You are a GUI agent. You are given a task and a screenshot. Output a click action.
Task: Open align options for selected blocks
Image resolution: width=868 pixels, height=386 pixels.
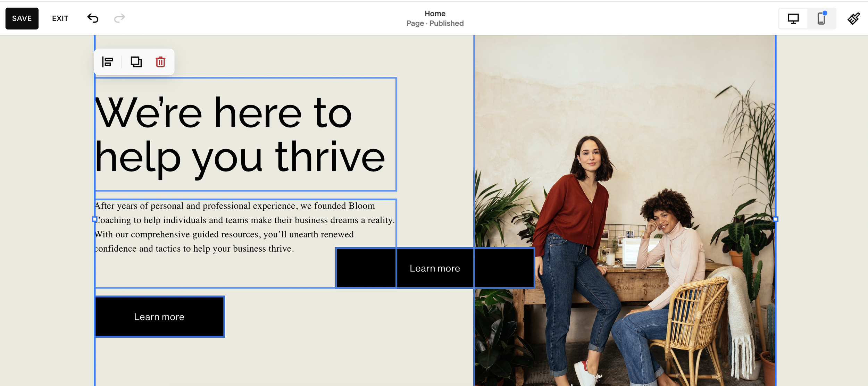click(108, 62)
